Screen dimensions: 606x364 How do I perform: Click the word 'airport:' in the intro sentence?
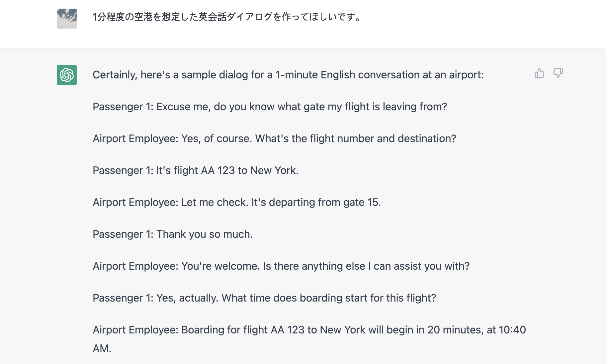click(466, 75)
